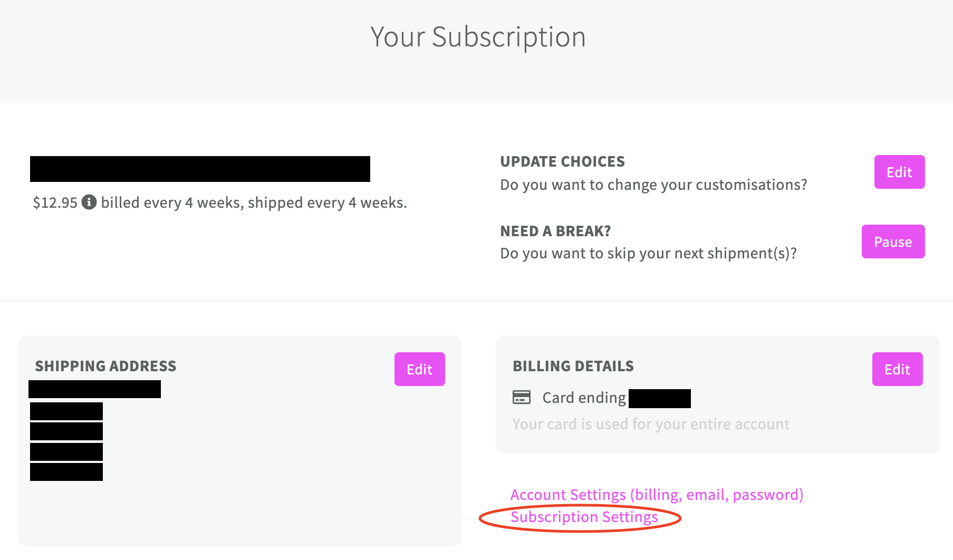Click the info icon beside $12.95
The width and height of the screenshot is (953, 560).
click(89, 202)
